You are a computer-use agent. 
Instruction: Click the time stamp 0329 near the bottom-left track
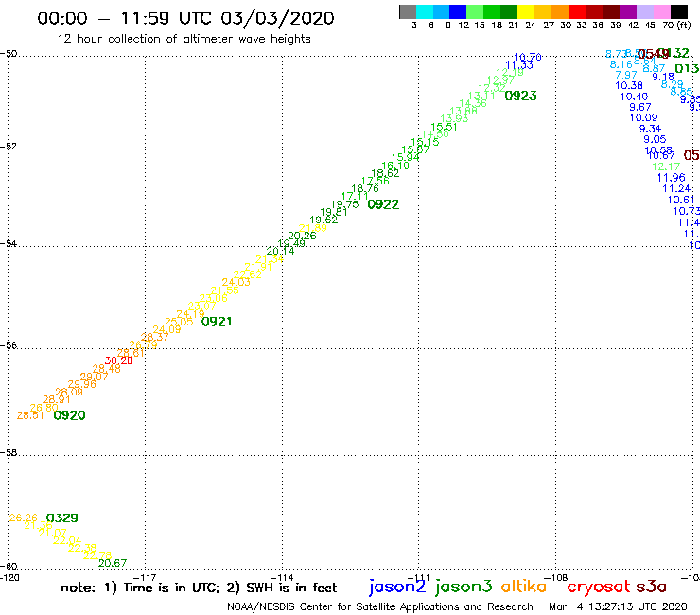pos(62,518)
